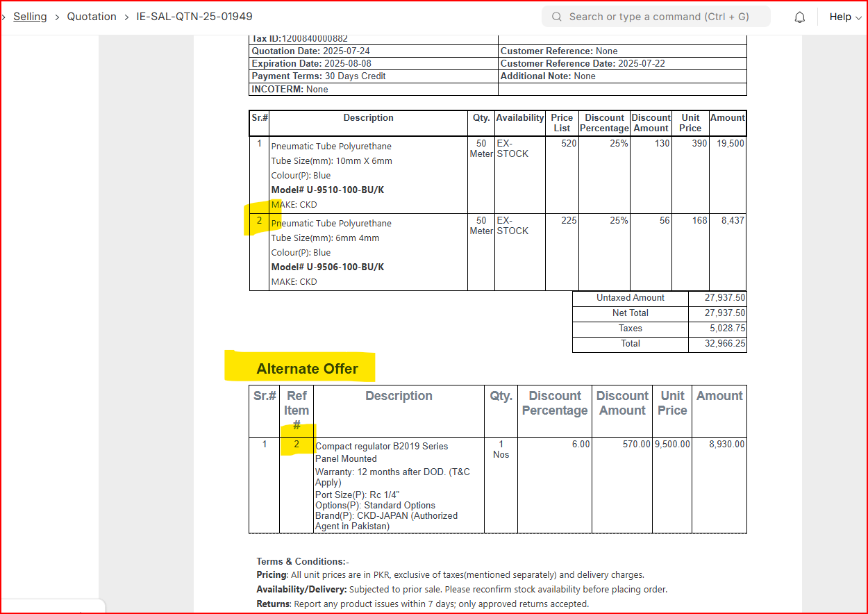Click Payment Terms 30 Days Credit
Image resolution: width=868 pixels, height=614 pixels.
click(318, 76)
